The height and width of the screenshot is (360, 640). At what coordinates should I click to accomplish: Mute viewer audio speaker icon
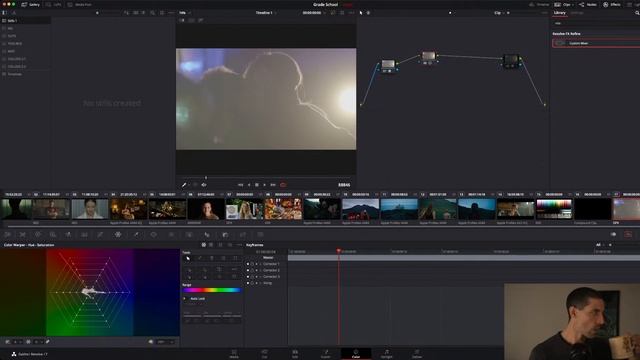click(x=204, y=185)
